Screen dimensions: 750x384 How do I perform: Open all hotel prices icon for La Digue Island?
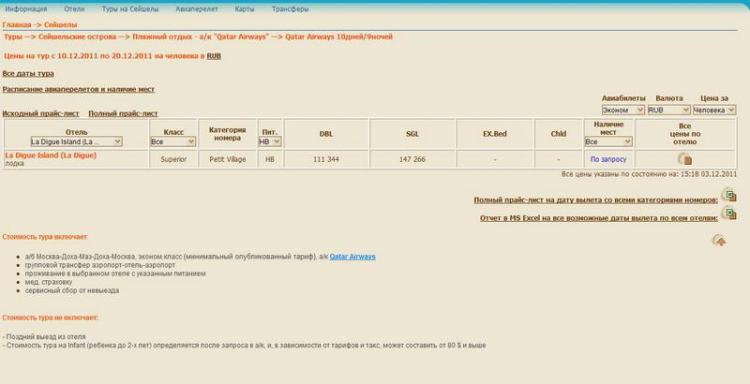pos(685,159)
